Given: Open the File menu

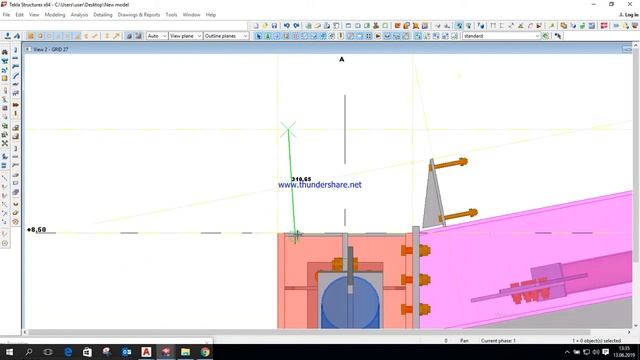Looking at the screenshot, I should (x=6, y=15).
